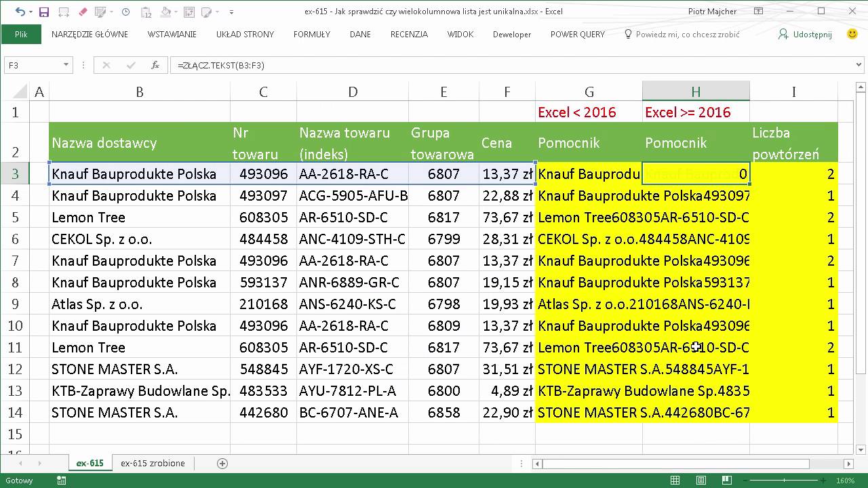Click the Name Box showing F3

click(33, 65)
